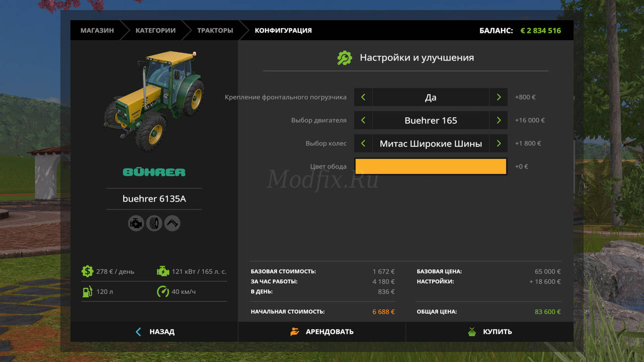644x362 pixels.
Task: Choose previous wheel option
Action: (363, 144)
